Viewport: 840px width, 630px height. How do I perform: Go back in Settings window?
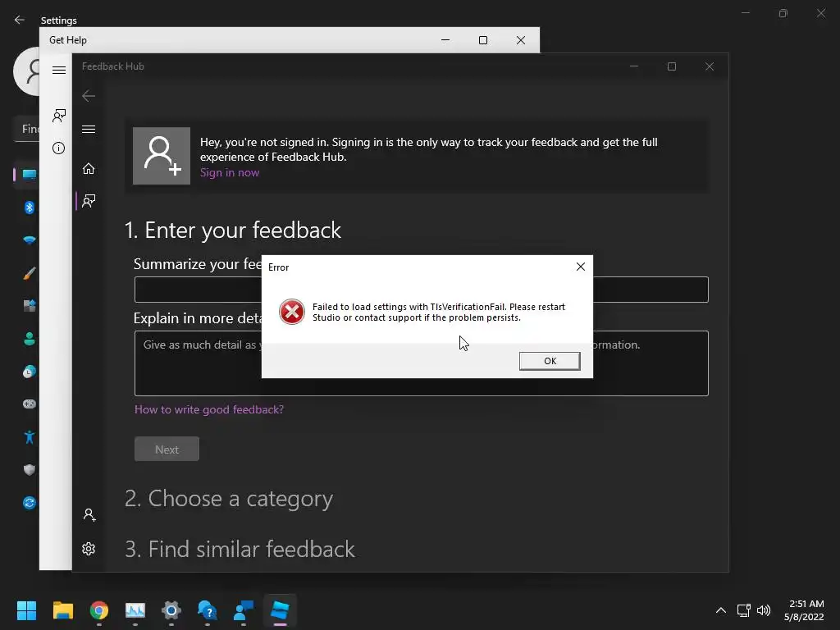pyautogui.click(x=20, y=20)
